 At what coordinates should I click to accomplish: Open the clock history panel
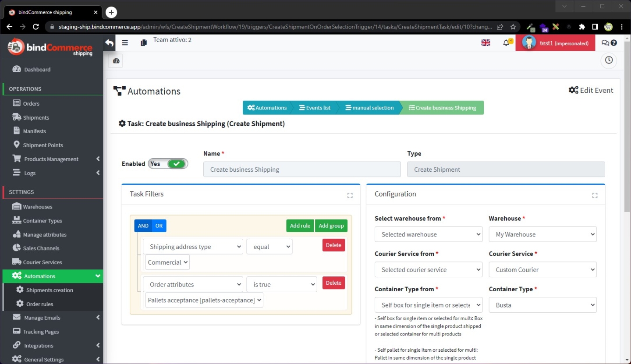point(609,60)
